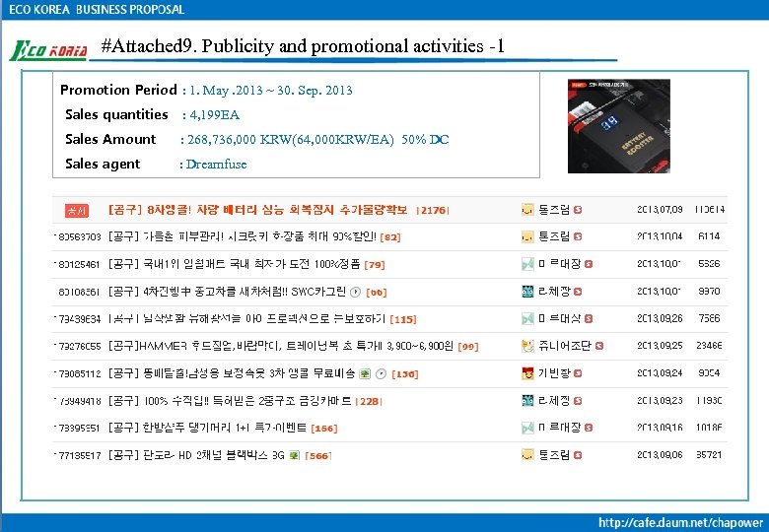Image resolution: width=769 pixels, height=532 pixels.
Task: Click view count 35721
Action: tap(709, 454)
